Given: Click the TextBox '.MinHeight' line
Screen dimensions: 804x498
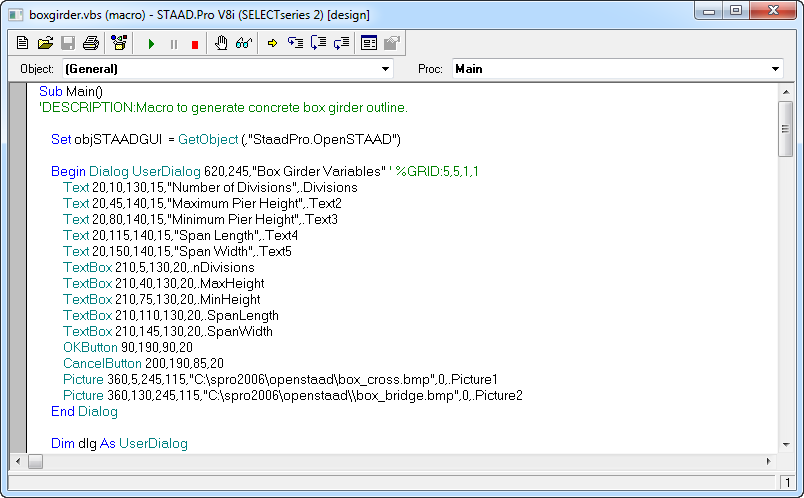Looking at the screenshot, I should [x=162, y=300].
